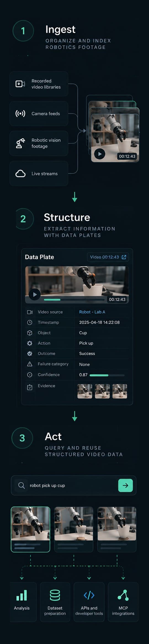The width and height of the screenshot is (149, 644).
Task: Click the Data Plate video progress bar
Action: pos(74,300)
